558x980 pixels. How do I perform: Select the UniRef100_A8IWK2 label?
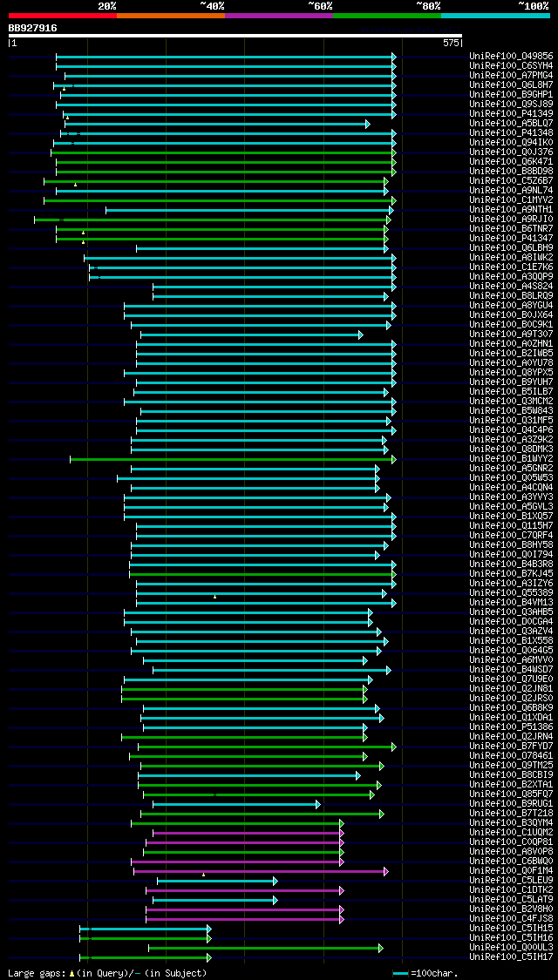[511, 258]
